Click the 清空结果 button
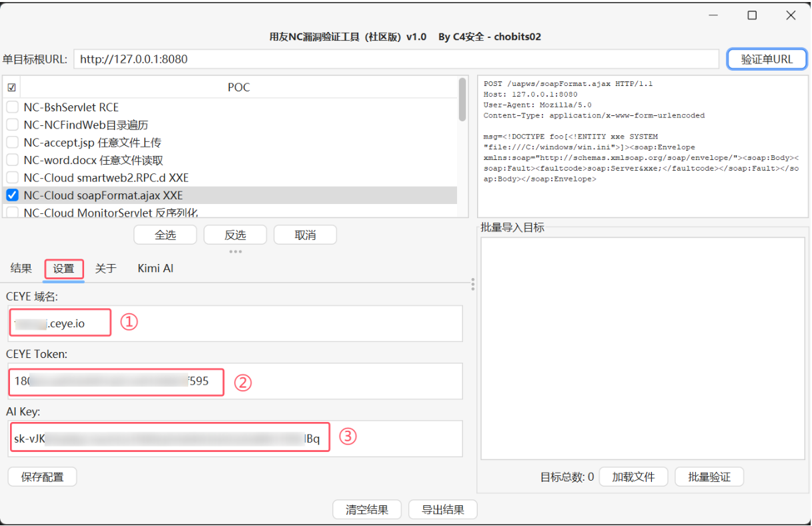This screenshot has width=812, height=526. pyautogui.click(x=367, y=510)
